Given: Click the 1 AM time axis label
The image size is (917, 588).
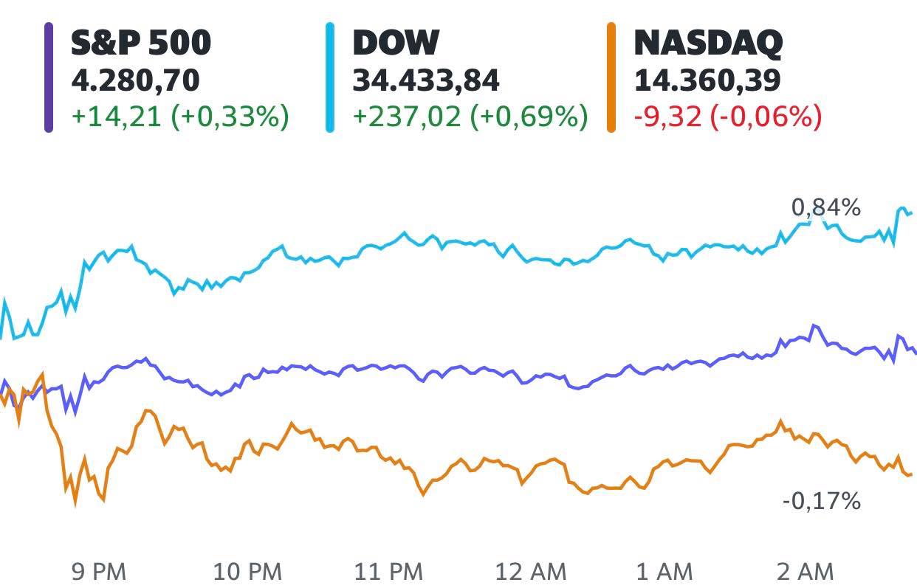Looking at the screenshot, I should 664,570.
